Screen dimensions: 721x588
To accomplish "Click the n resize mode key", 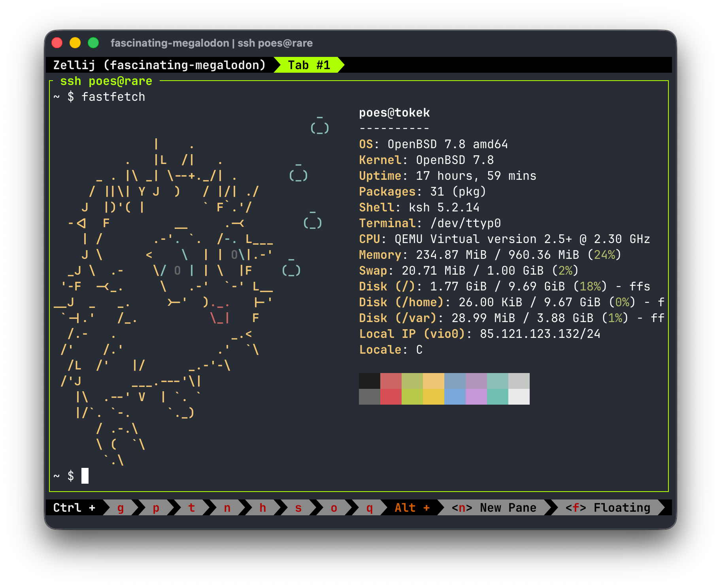I will (227, 508).
